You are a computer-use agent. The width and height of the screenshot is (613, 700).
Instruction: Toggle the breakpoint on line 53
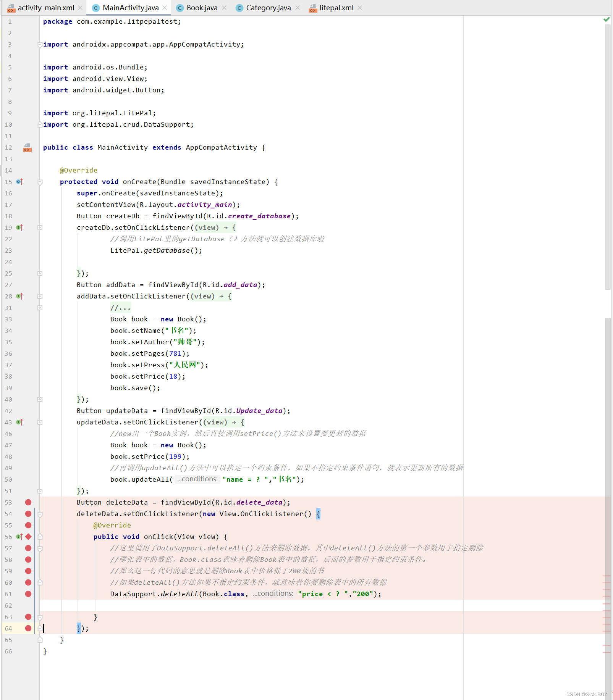pos(28,502)
